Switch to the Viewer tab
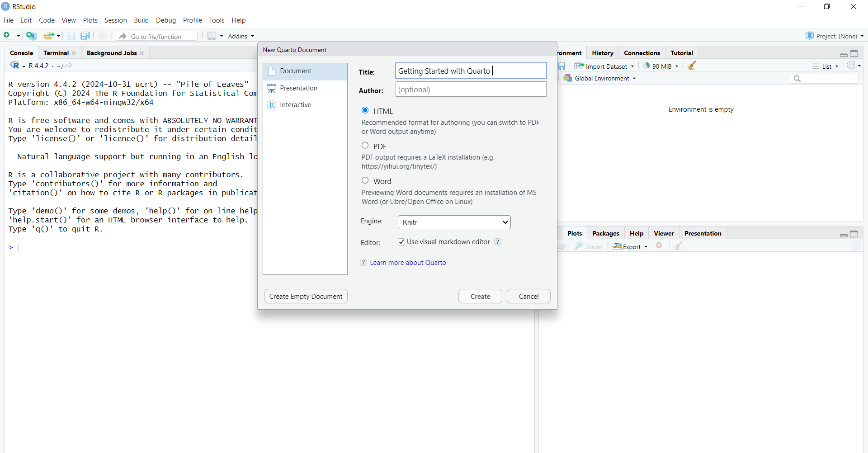The image size is (868, 453). pos(664,233)
